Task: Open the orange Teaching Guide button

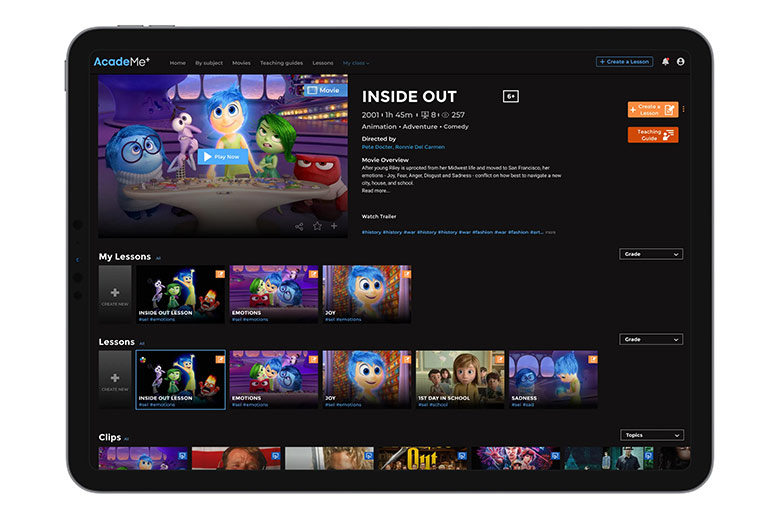Action: pos(653,135)
